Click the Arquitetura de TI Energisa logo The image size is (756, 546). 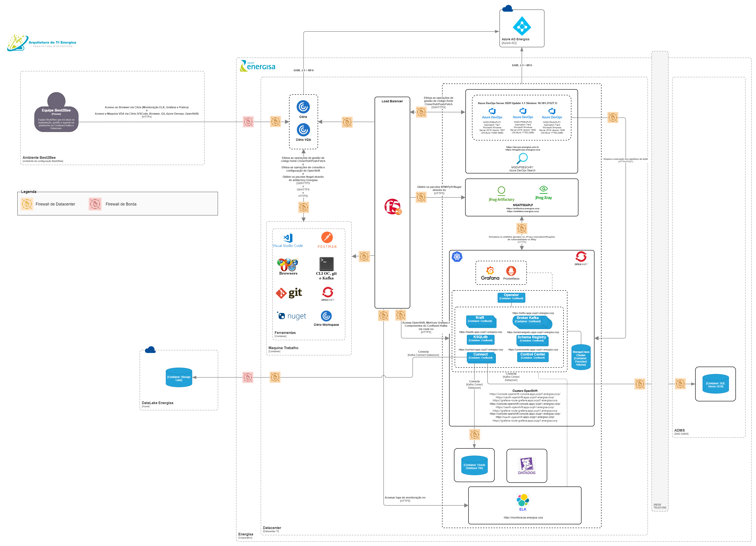[41, 43]
